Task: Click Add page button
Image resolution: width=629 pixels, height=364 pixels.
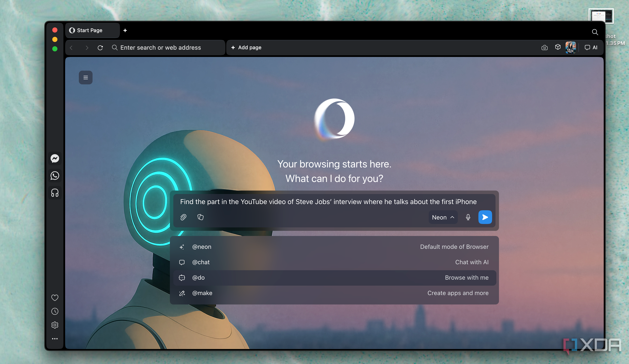Action: (x=246, y=47)
